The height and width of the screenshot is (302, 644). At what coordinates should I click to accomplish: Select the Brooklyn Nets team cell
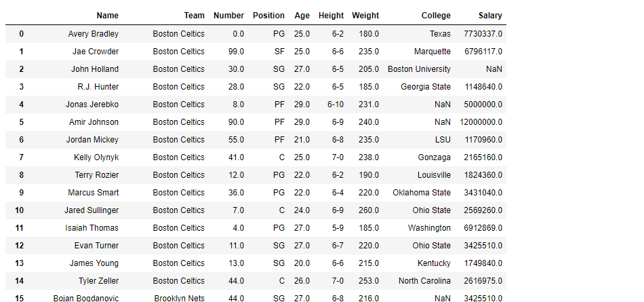[x=179, y=298]
